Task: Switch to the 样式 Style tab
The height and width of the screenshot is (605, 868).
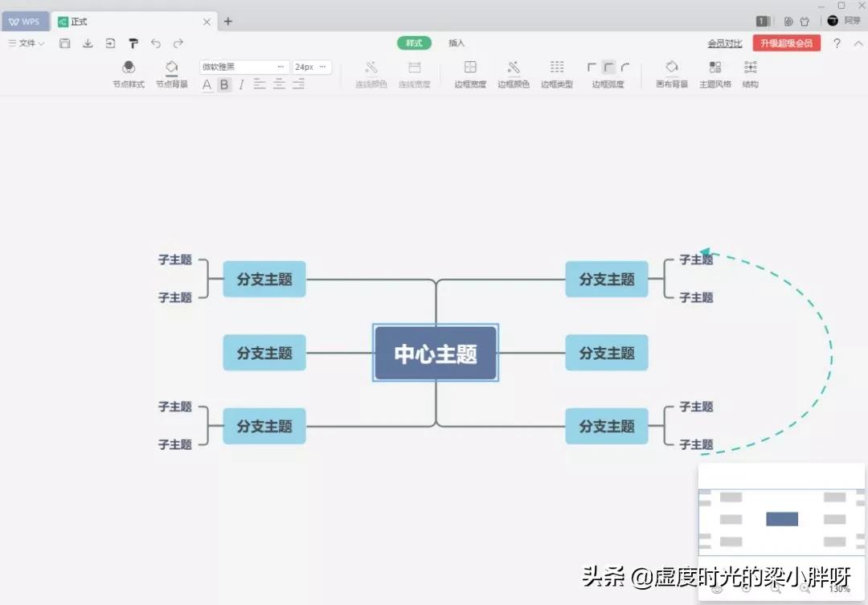Action: [x=413, y=43]
